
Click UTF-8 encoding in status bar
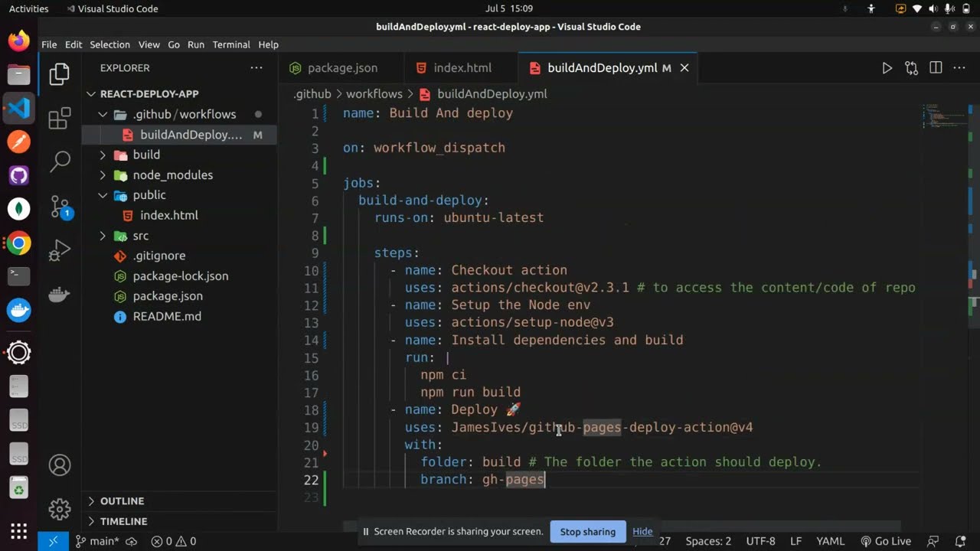pos(760,541)
